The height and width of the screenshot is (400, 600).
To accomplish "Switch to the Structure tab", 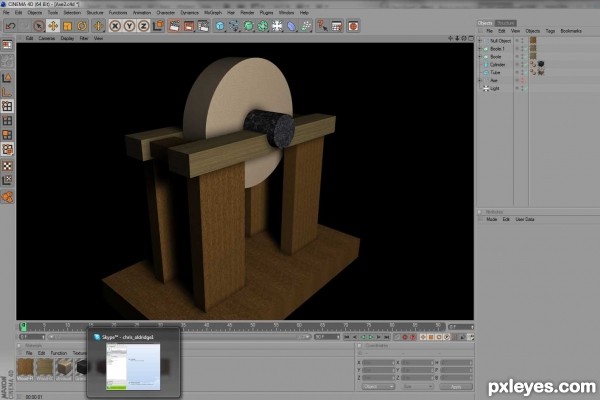I will pyautogui.click(x=505, y=23).
